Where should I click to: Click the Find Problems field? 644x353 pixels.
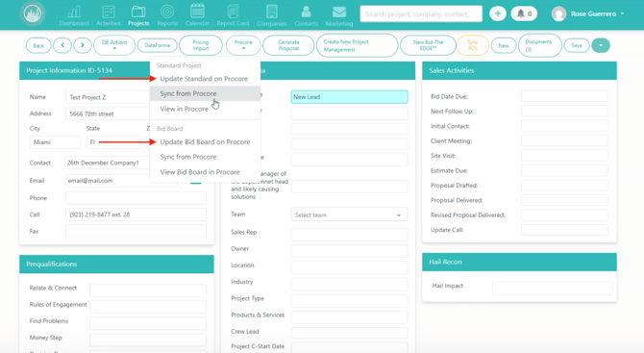pos(148,323)
